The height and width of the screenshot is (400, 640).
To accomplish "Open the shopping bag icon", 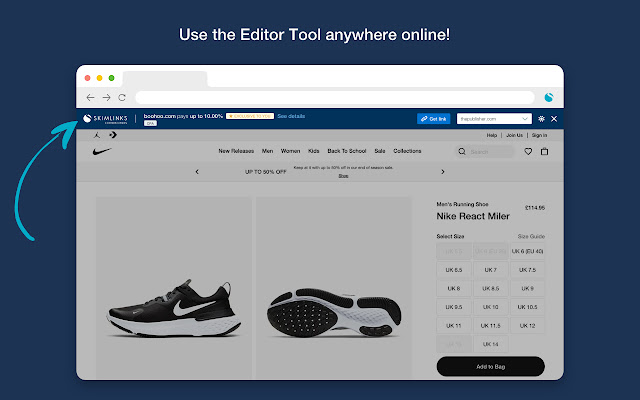I will [545, 152].
